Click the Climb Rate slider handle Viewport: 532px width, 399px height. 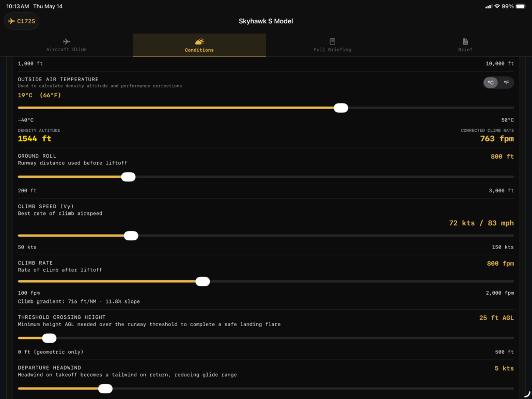coord(202,282)
